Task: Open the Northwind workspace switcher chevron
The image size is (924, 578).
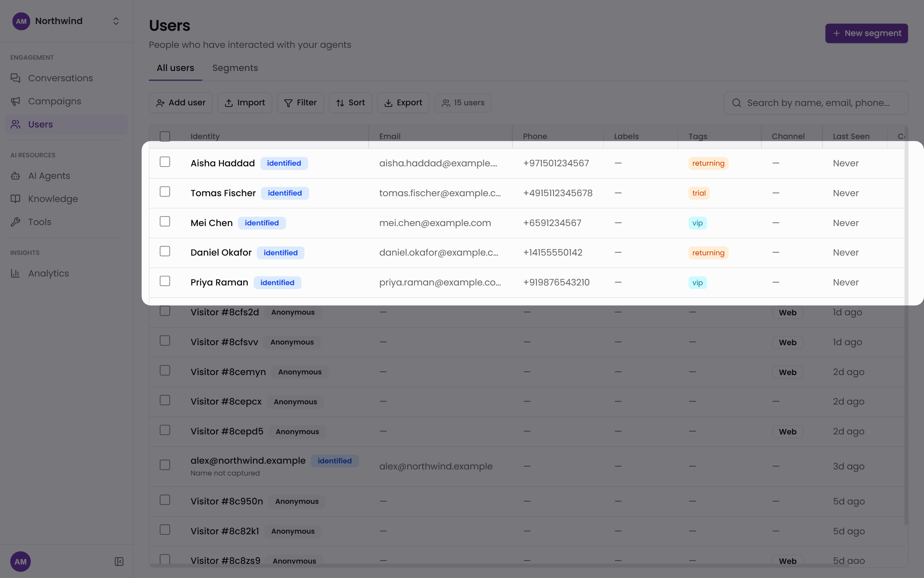Action: pyautogui.click(x=116, y=21)
